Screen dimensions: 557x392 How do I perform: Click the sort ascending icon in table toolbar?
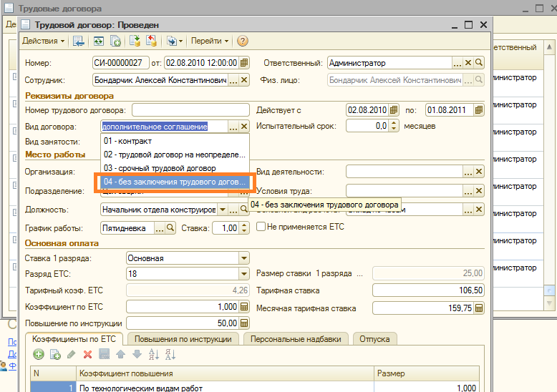coord(153,354)
